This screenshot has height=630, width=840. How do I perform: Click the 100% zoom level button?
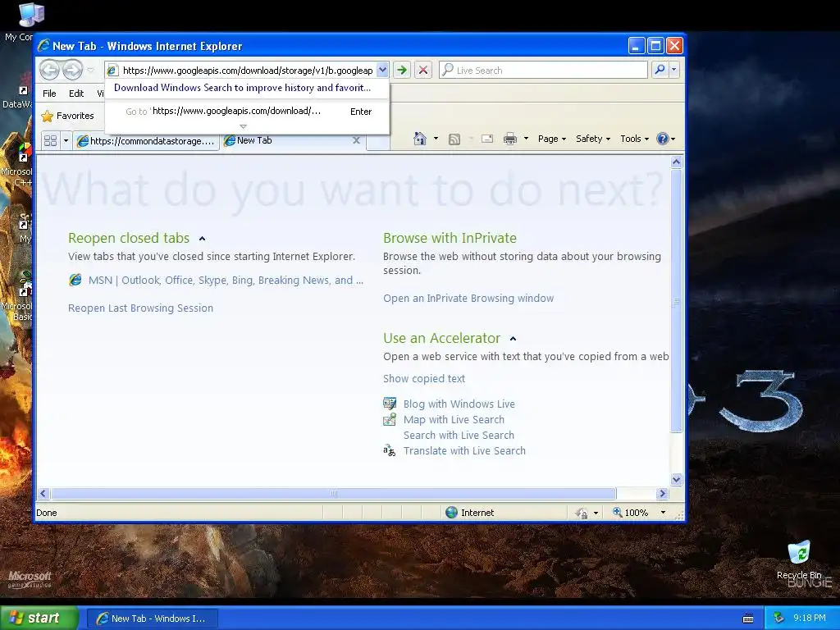pos(631,513)
